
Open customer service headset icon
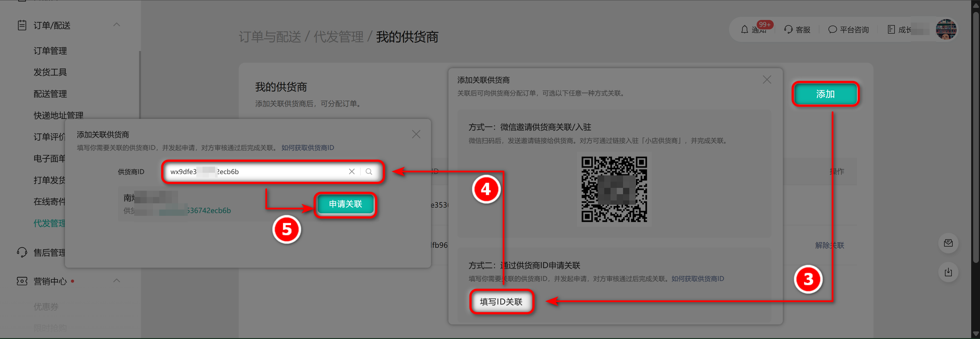pos(788,29)
